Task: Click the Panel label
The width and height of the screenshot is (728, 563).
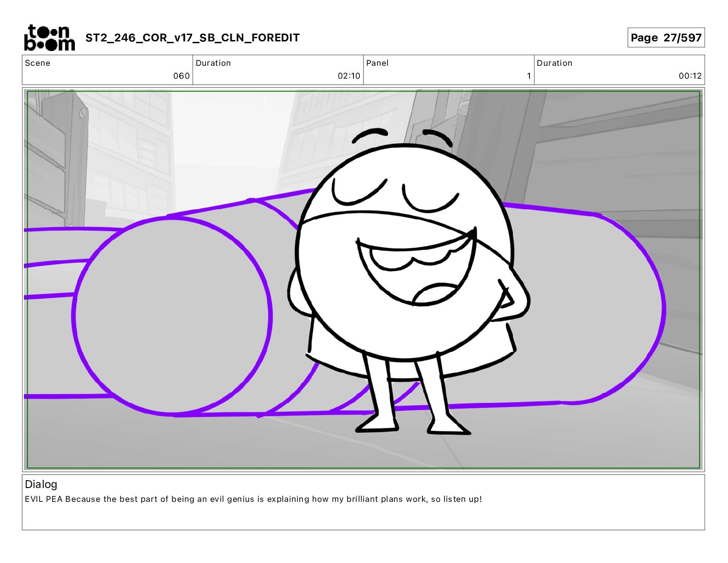Action: pyautogui.click(x=377, y=63)
